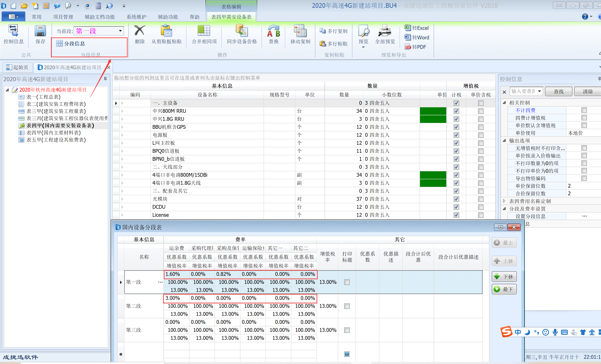The width and height of the screenshot is (601, 364).
Task: Export with 转PDF icon
Action: [x=408, y=47]
